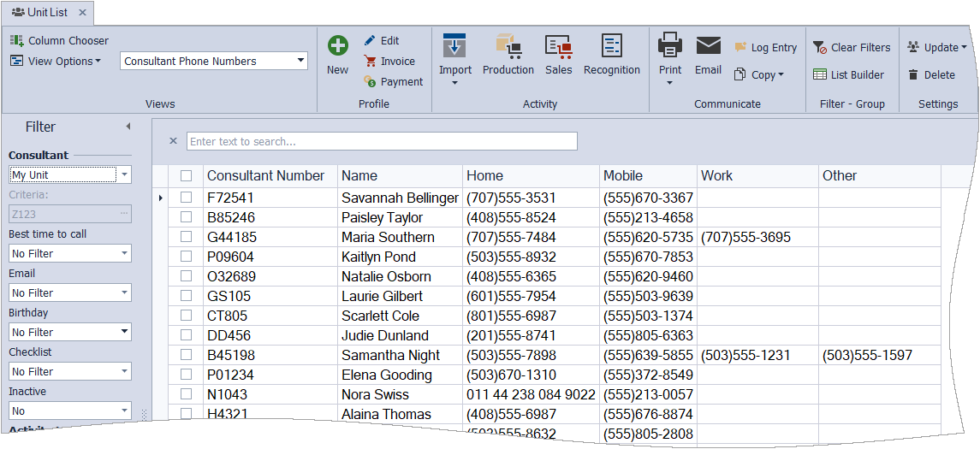The width and height of the screenshot is (980, 449).
Task: Open the Production activity icon
Action: [x=508, y=46]
